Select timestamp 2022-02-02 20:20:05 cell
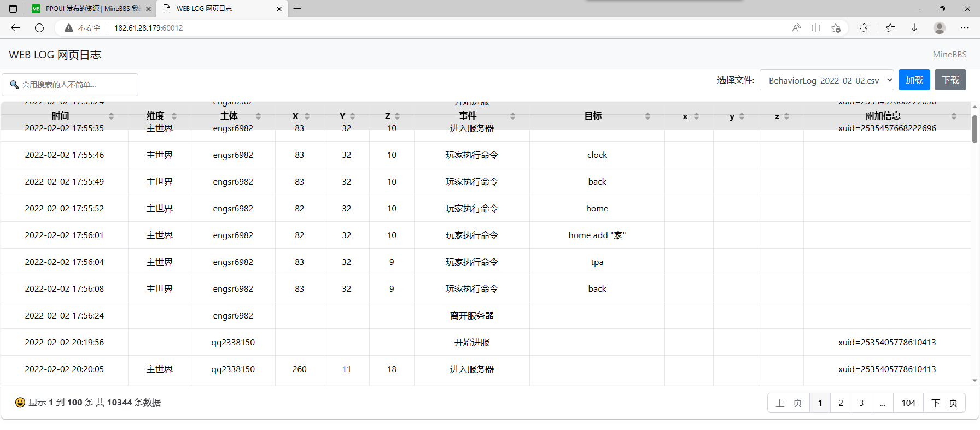The height and width of the screenshot is (430, 980). (65, 369)
